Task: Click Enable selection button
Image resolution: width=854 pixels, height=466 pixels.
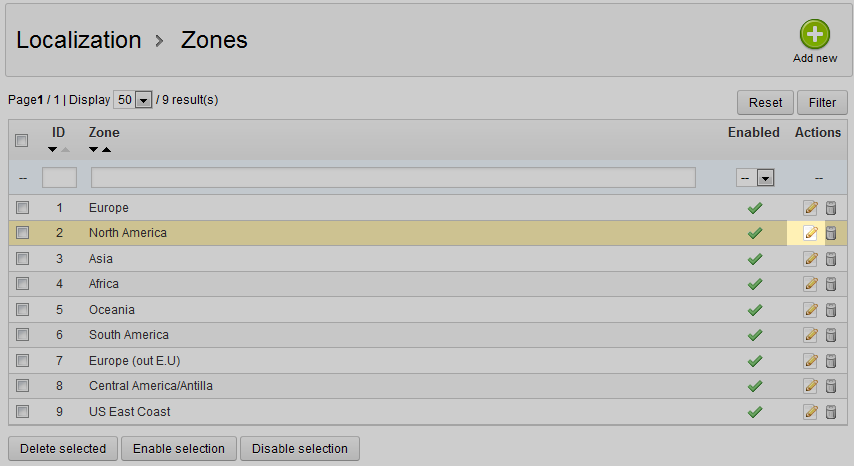Action: pos(179,449)
